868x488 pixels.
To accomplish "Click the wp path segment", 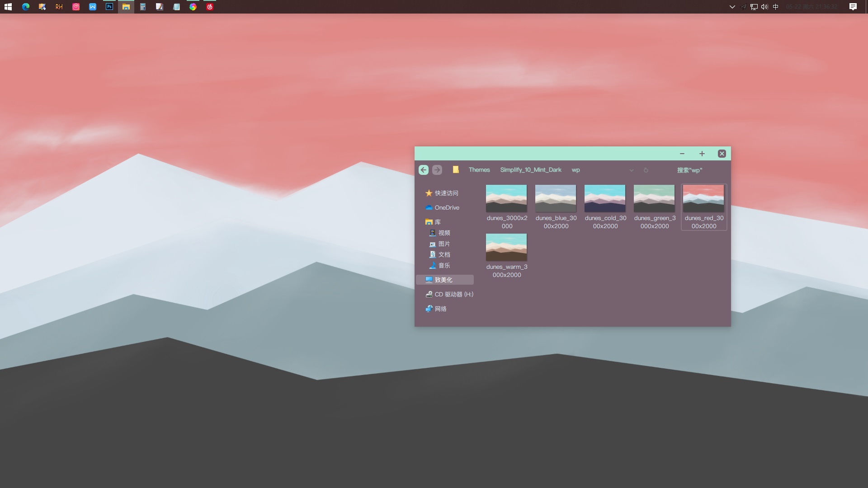I will click(576, 170).
